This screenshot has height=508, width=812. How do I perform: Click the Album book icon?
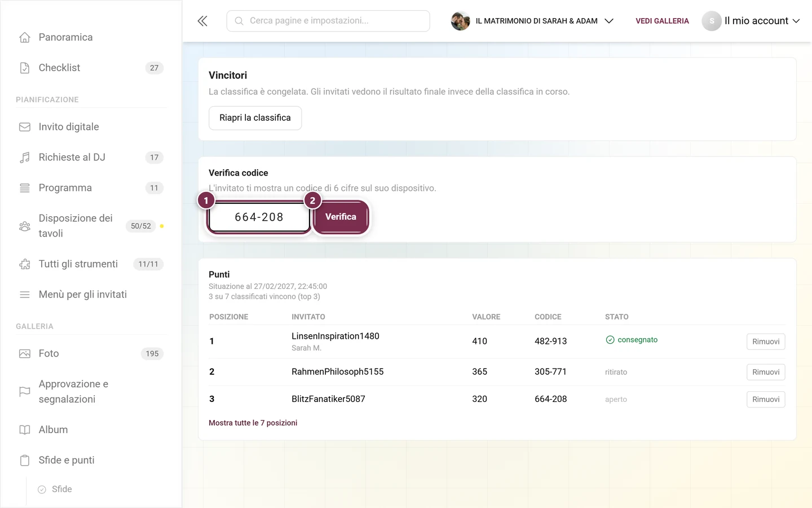tap(25, 430)
